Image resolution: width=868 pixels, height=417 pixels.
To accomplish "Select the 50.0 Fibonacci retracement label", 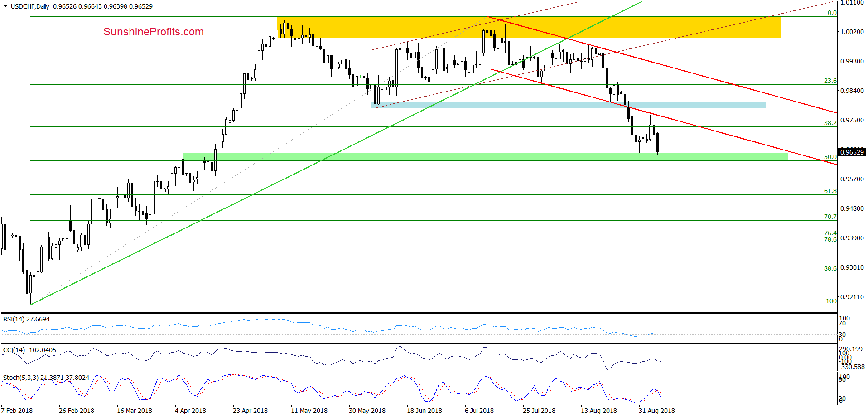I will [x=830, y=157].
